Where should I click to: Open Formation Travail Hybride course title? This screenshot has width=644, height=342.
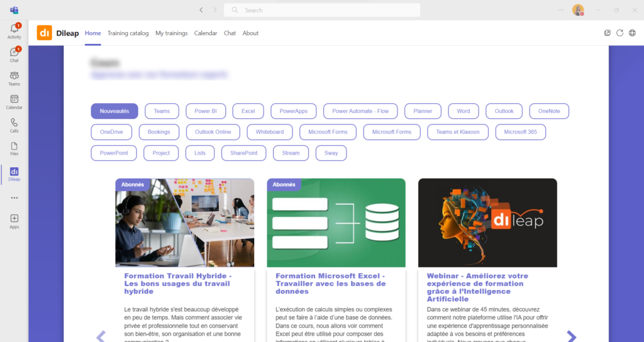pos(178,284)
